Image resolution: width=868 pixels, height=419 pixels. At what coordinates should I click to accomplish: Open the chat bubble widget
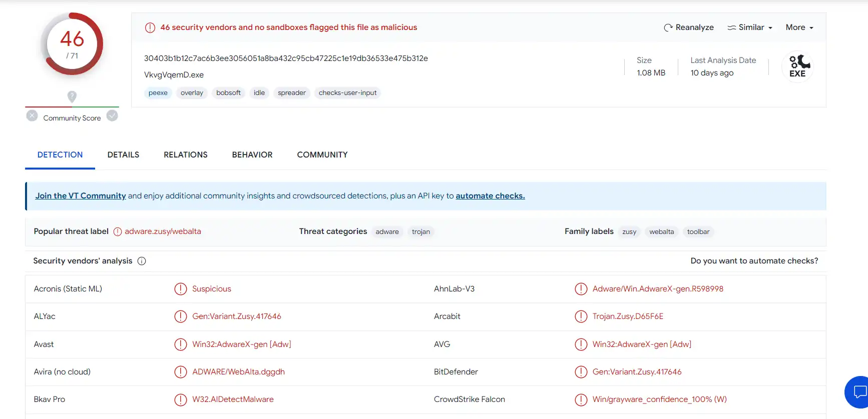click(858, 392)
